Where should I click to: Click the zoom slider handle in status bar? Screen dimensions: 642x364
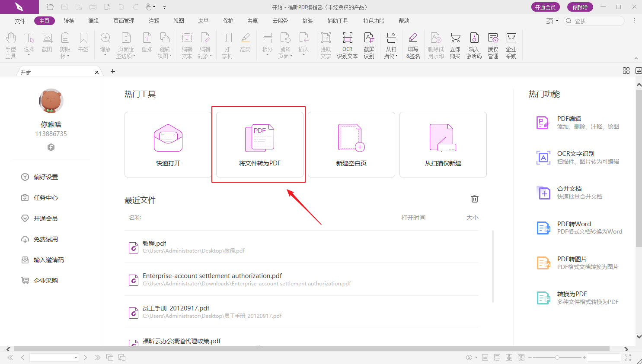tap(557, 358)
